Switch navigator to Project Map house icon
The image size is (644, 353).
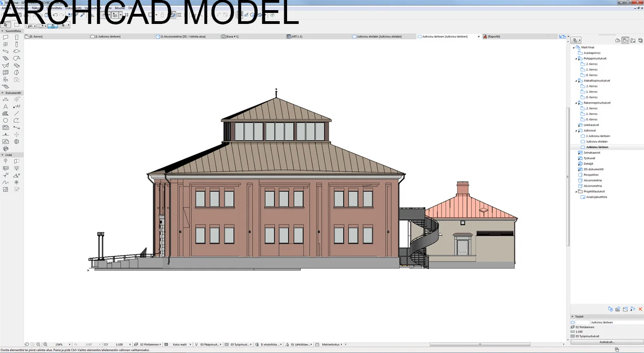pos(618,41)
